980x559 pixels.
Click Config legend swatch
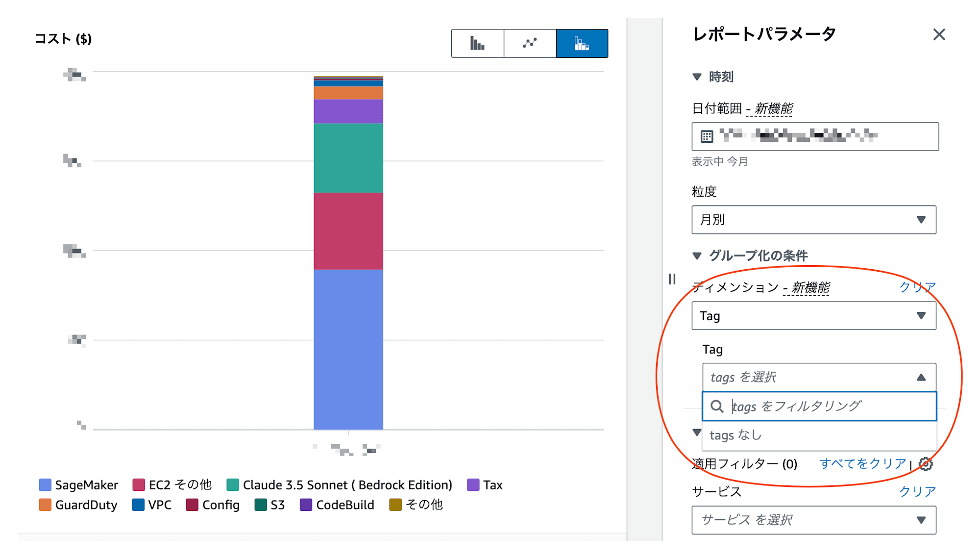coord(192,505)
